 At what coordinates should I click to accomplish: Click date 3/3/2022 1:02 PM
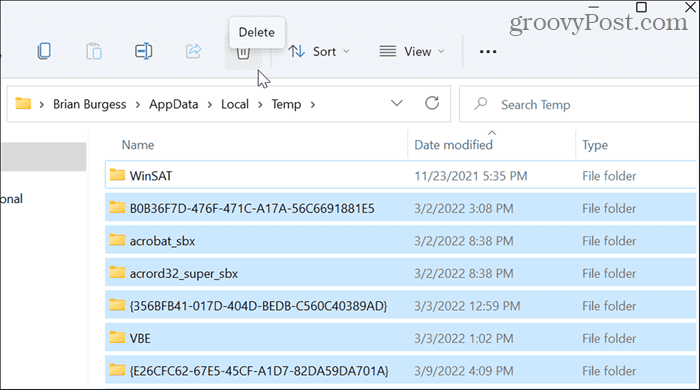(x=463, y=339)
